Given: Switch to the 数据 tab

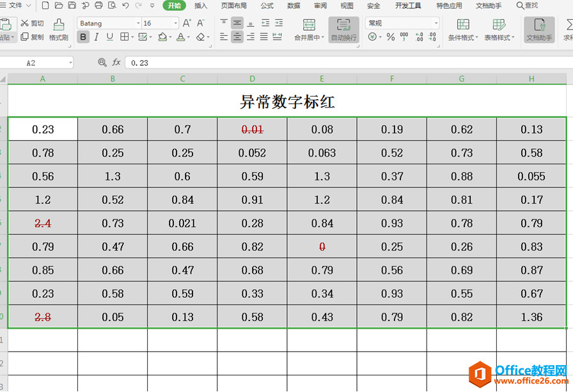Looking at the screenshot, I should [294, 6].
